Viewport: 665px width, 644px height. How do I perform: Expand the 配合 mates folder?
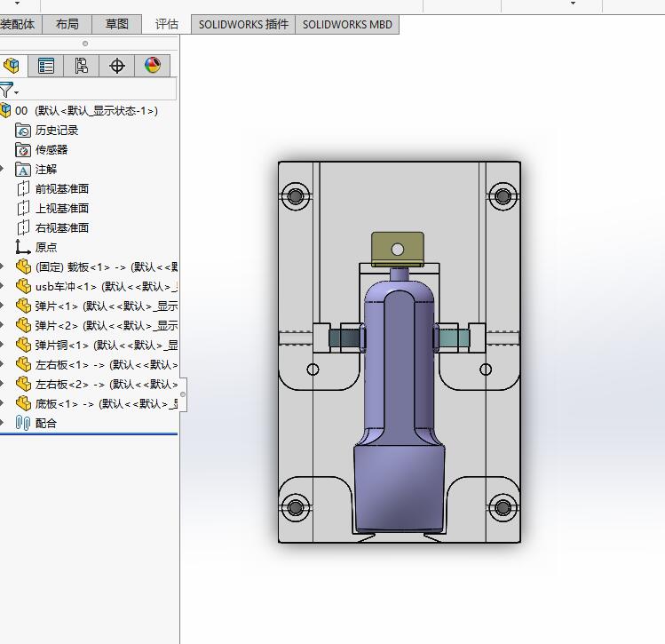(2, 423)
